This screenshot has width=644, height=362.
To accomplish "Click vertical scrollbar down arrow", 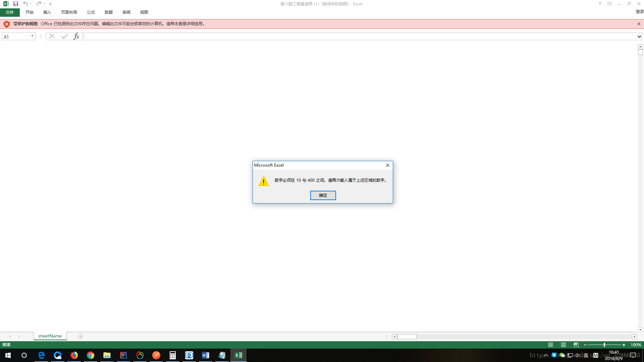I will (640, 330).
